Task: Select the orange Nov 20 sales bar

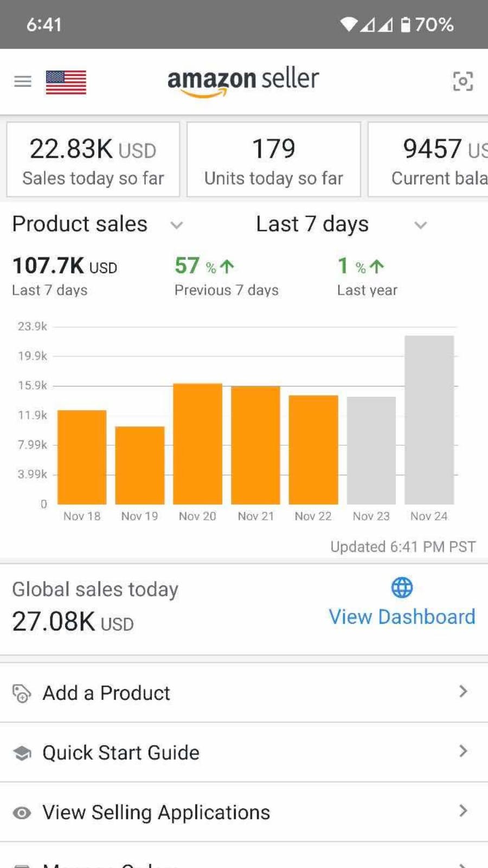Action: (x=197, y=444)
